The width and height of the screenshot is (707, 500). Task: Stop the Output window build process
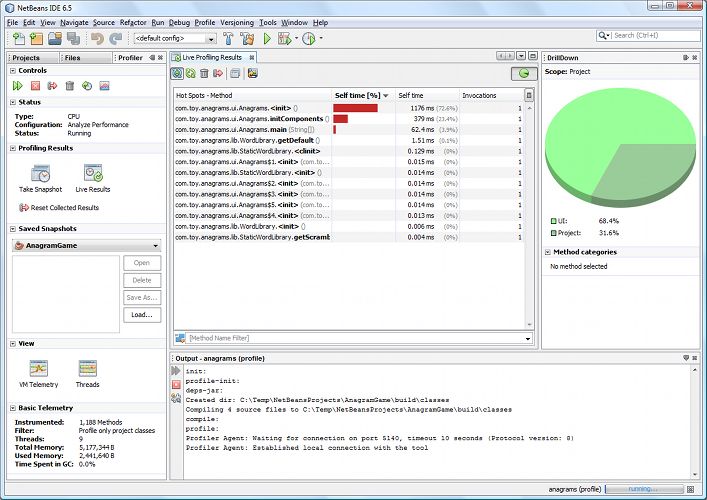click(x=176, y=385)
